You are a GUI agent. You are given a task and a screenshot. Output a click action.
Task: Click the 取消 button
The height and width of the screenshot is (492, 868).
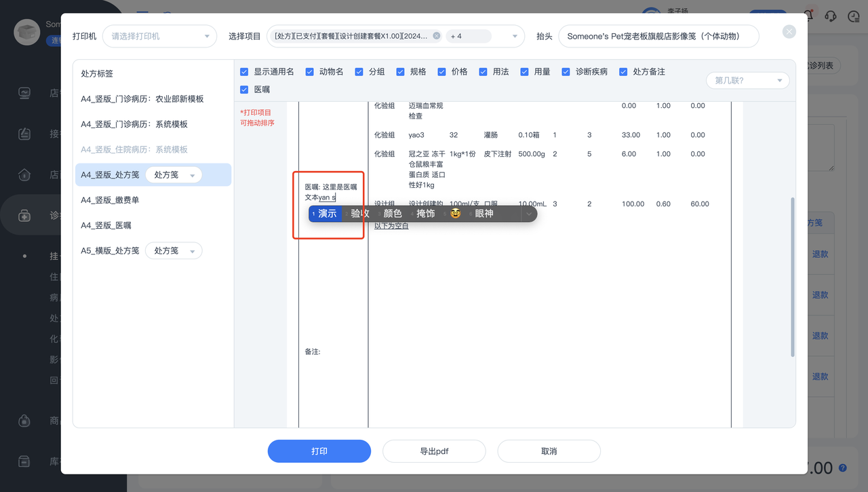(x=549, y=451)
